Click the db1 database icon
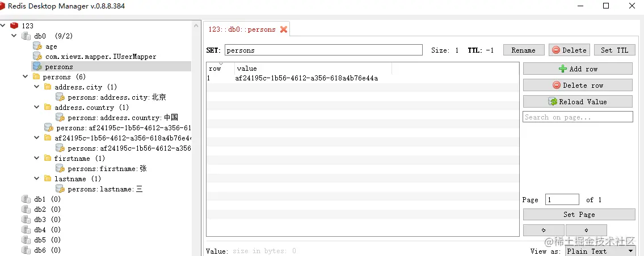Screen dimensions: 644x256 pos(26,199)
